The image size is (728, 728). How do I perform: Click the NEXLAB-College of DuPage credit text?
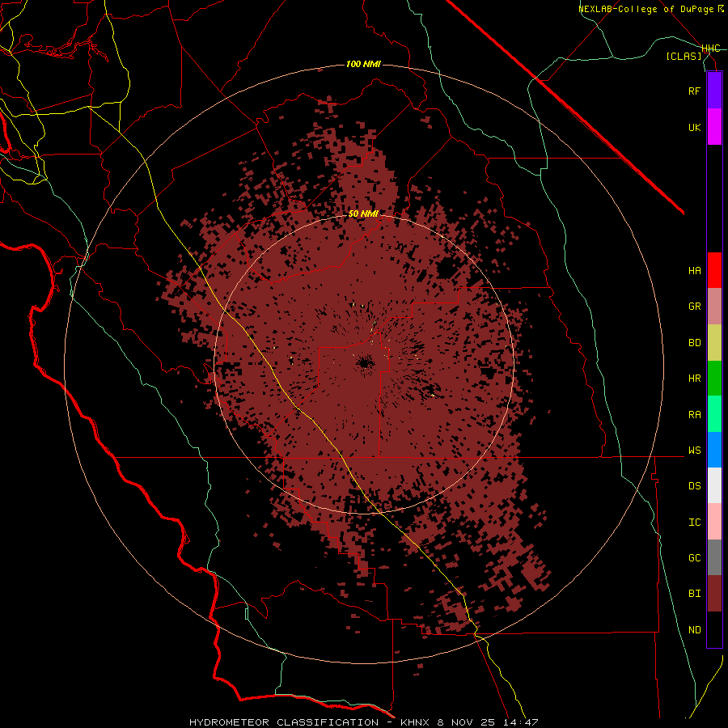pos(646,9)
